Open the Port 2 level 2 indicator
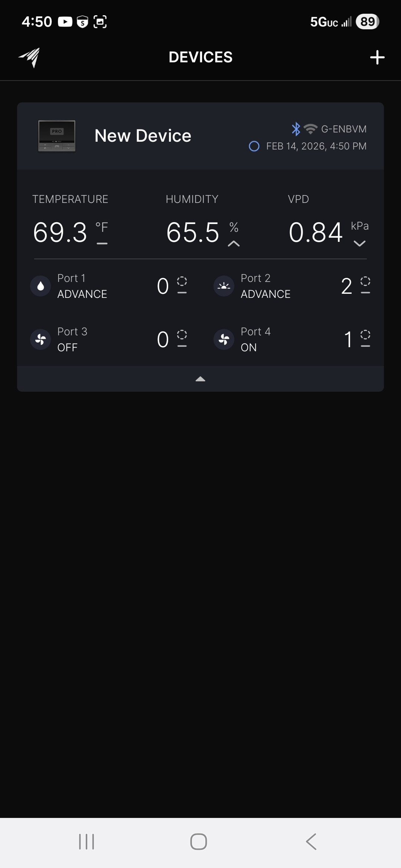This screenshot has height=868, width=401. pos(347,286)
